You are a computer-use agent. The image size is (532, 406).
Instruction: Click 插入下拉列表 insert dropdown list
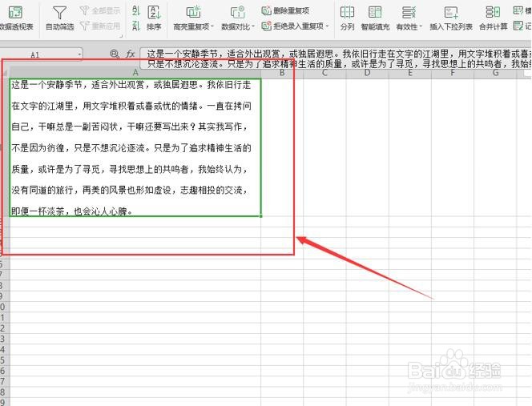pos(451,18)
